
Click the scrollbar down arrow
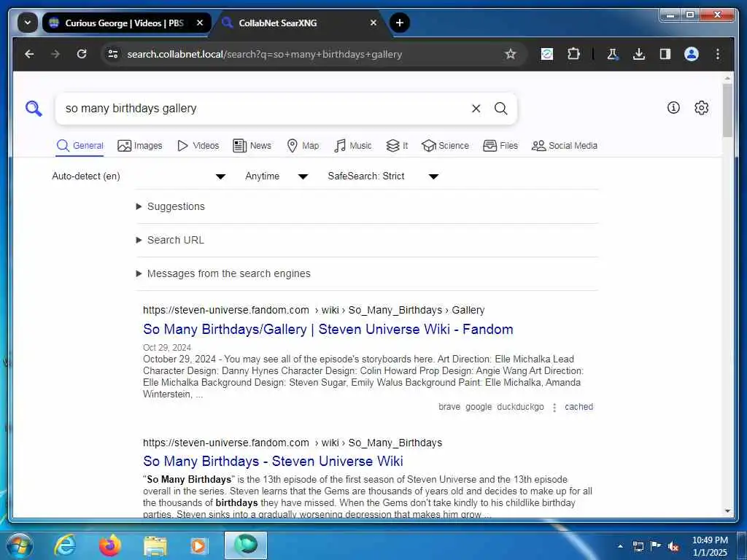pos(727,511)
